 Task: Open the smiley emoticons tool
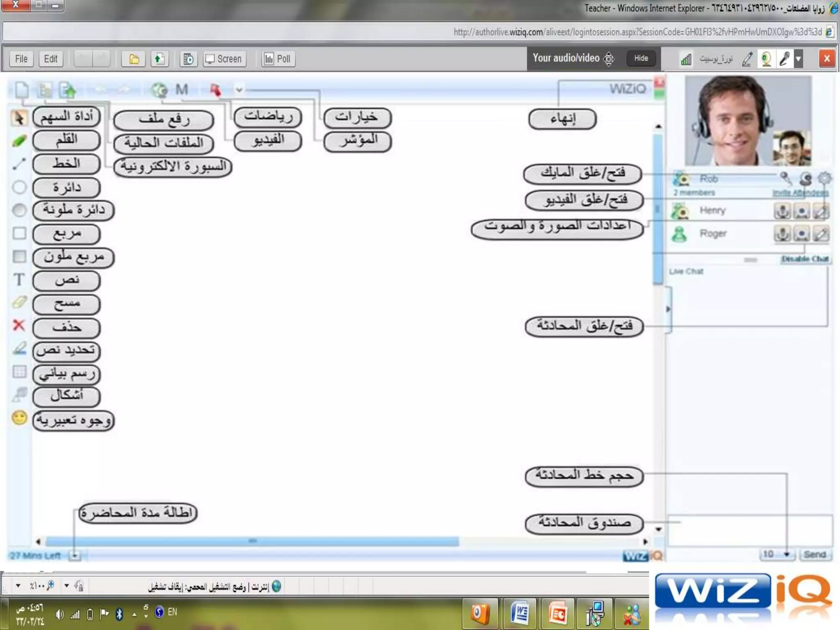pyautogui.click(x=19, y=418)
